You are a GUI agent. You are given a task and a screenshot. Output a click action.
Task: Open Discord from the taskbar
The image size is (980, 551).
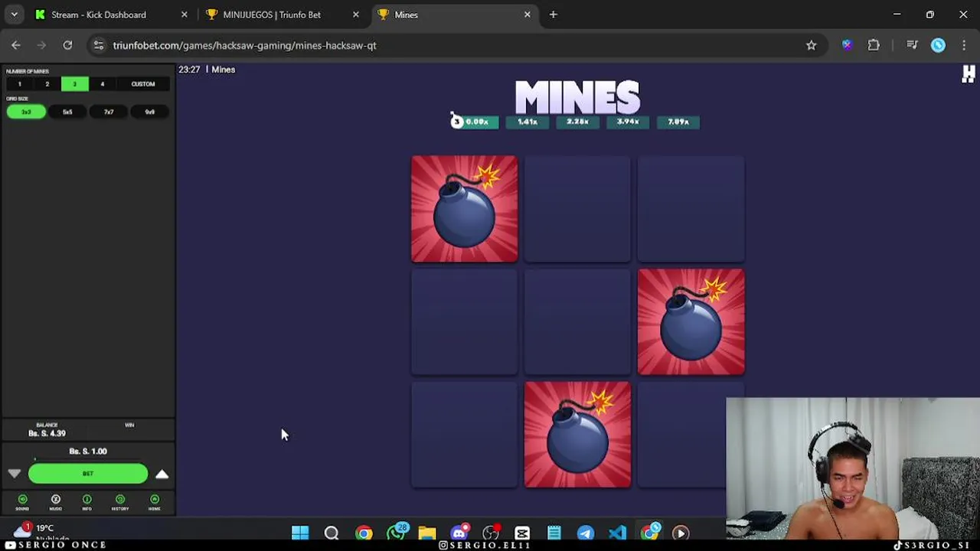(x=459, y=533)
